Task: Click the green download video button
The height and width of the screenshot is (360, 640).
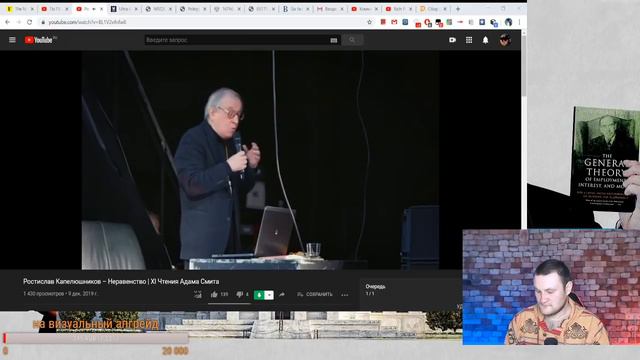Action: pos(259,295)
